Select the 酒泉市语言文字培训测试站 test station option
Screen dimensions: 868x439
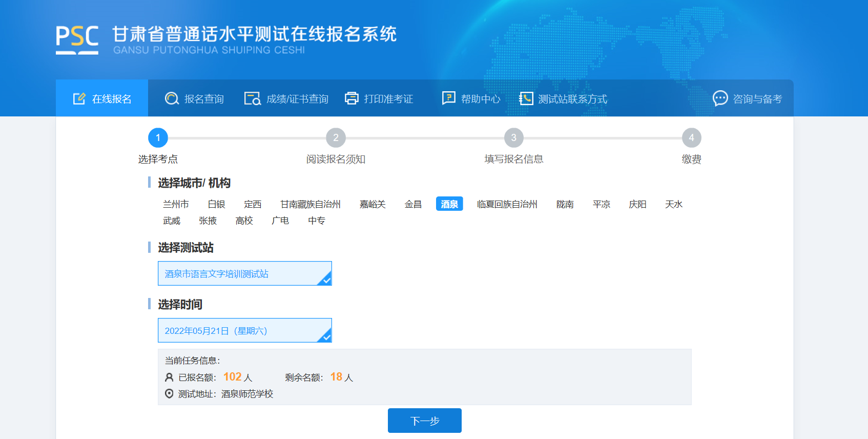click(244, 273)
